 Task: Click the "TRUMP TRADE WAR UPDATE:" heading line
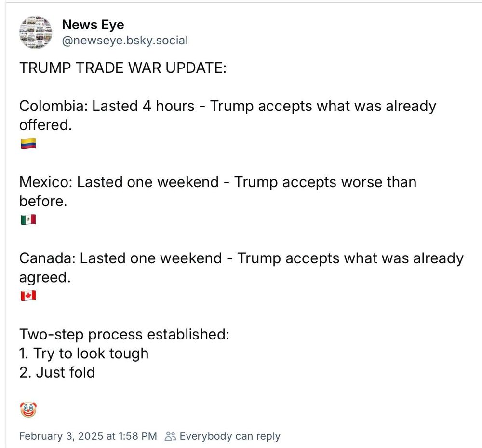tap(123, 68)
